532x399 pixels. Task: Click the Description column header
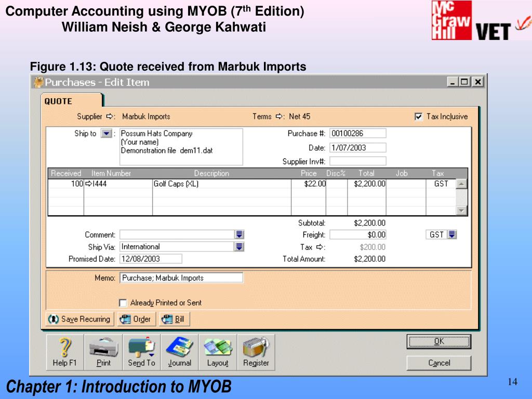(x=211, y=174)
